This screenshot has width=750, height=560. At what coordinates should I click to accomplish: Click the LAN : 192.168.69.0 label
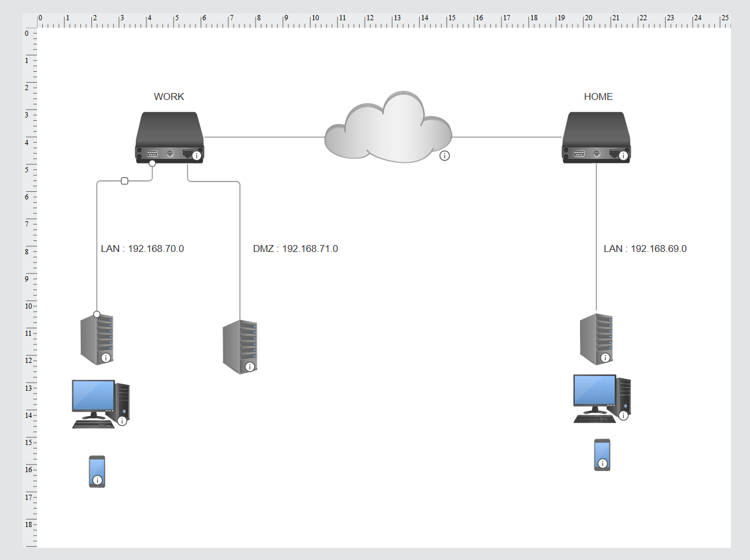[645, 249]
